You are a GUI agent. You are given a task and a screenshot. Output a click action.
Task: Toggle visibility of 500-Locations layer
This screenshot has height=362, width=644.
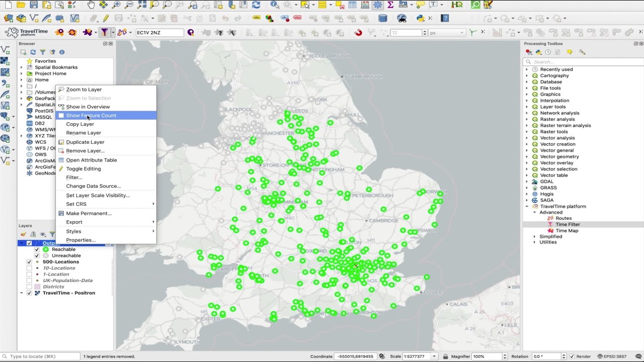tap(29, 262)
